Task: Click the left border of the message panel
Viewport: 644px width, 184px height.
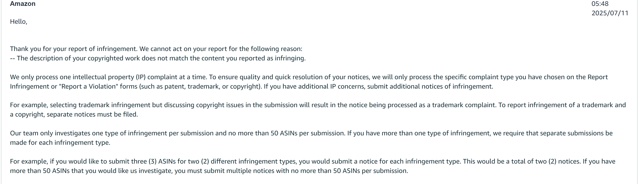Action: coord(1,92)
